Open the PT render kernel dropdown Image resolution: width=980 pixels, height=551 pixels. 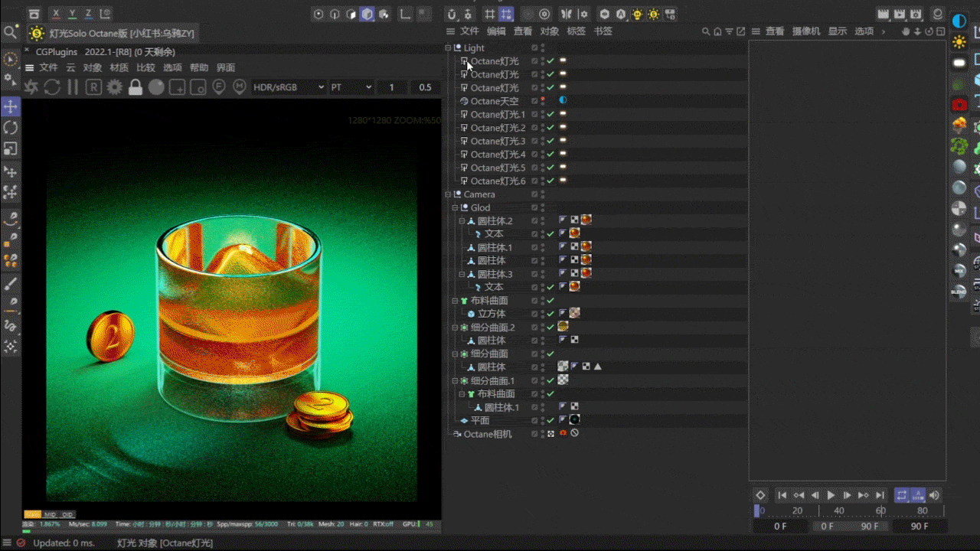(x=351, y=87)
